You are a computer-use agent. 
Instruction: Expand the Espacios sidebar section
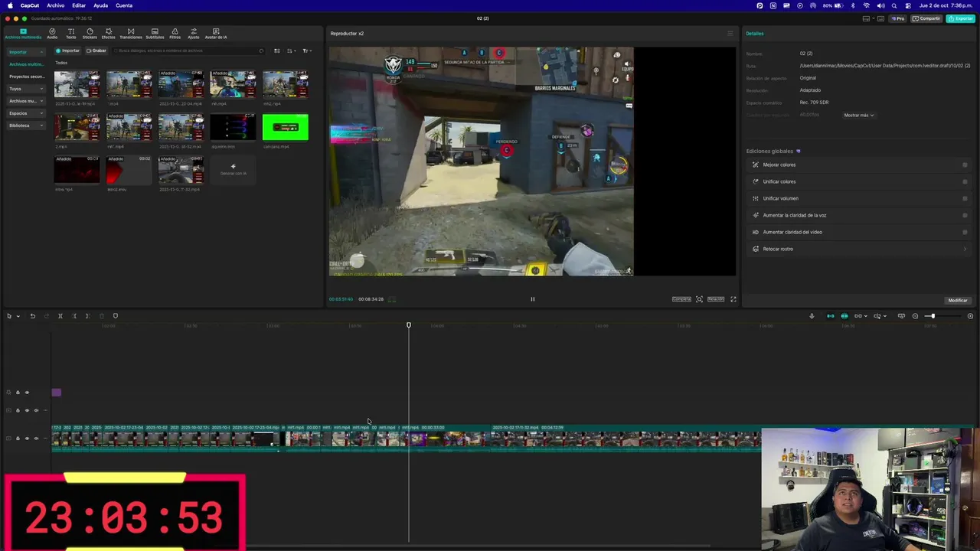27,113
